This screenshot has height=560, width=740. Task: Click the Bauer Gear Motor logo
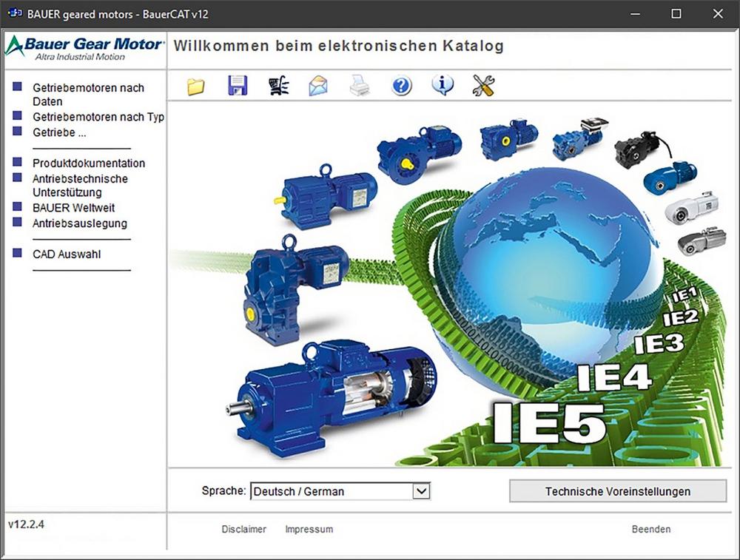point(84,47)
